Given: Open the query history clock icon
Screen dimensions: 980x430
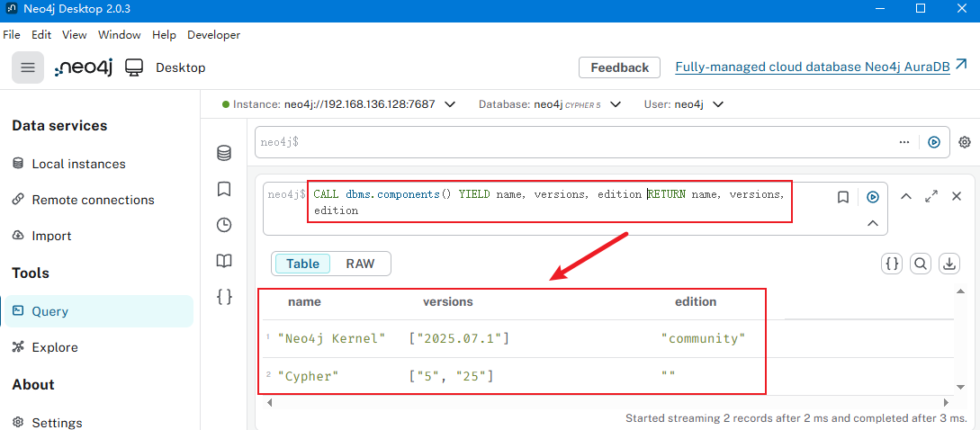Looking at the screenshot, I should 224,225.
